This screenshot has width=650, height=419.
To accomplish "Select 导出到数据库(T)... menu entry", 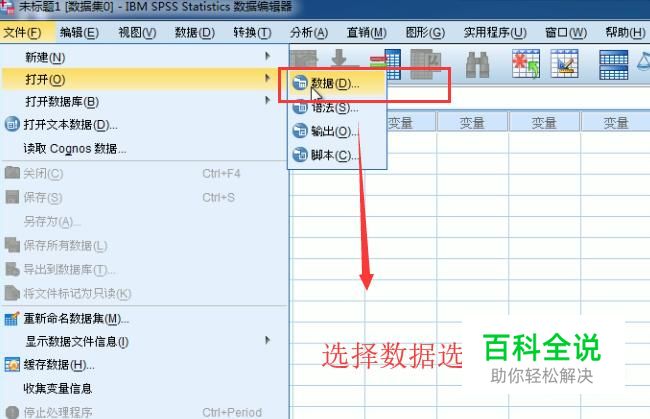I will click(144, 269).
